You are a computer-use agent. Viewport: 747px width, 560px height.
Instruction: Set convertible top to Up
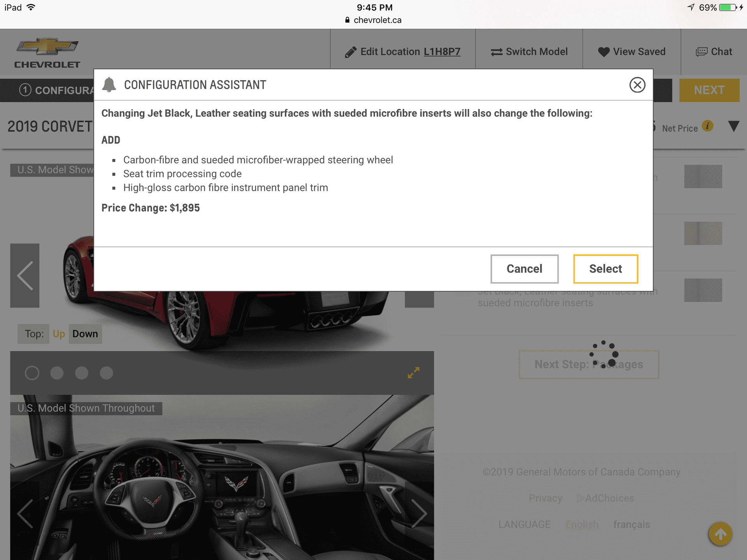point(59,334)
